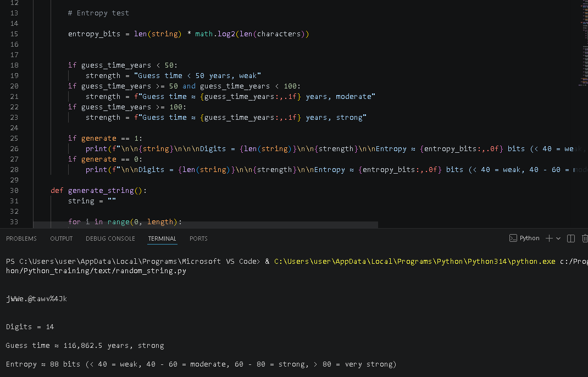
Task: Click the 'def generate_string():' definition
Action: coord(98,191)
